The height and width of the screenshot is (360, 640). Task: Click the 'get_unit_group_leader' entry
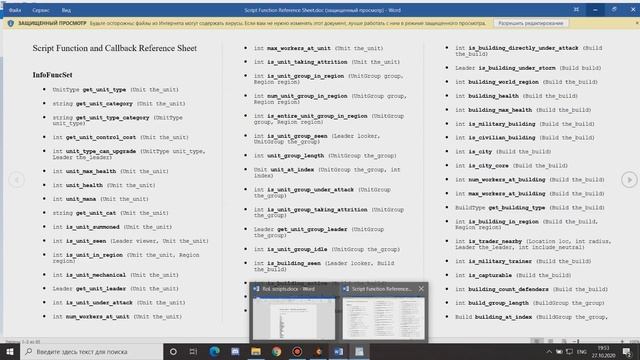click(x=319, y=232)
